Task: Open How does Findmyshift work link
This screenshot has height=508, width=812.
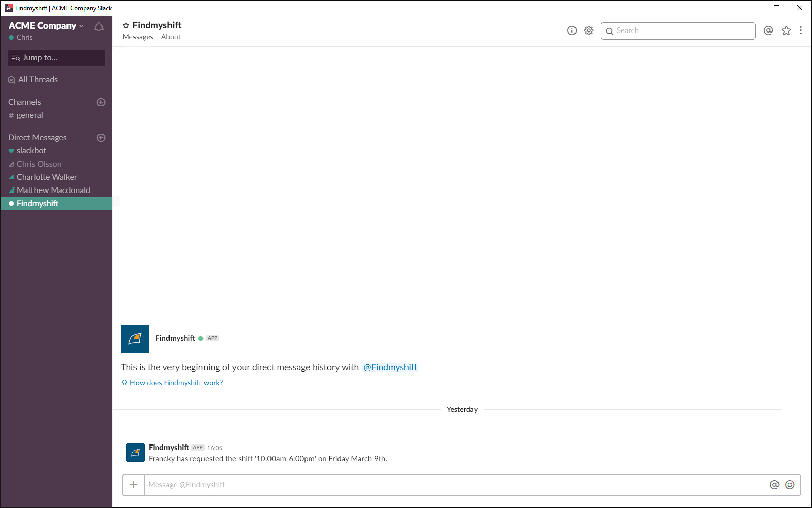Action: pos(172,383)
